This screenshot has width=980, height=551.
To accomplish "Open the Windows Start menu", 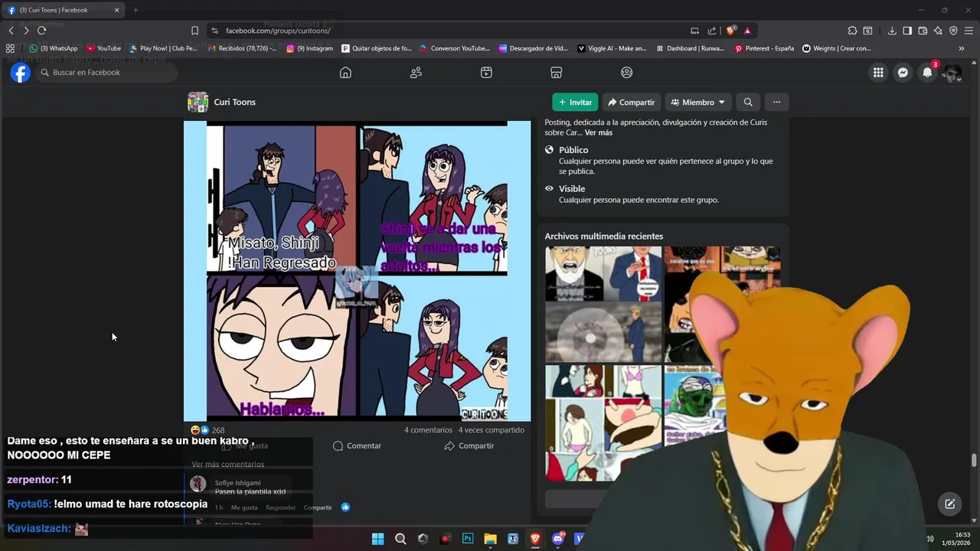I will coord(377,539).
